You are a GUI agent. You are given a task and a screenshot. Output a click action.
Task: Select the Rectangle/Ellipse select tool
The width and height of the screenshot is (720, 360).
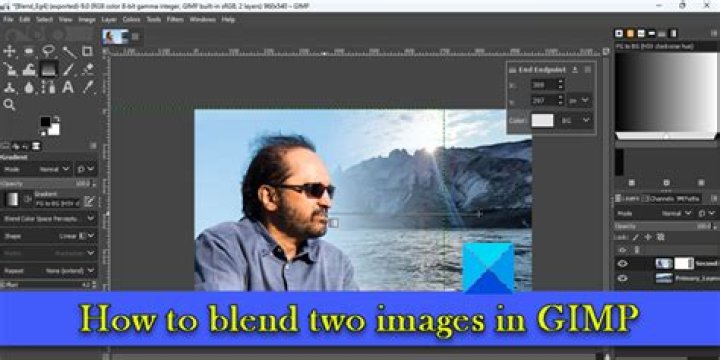29,51
